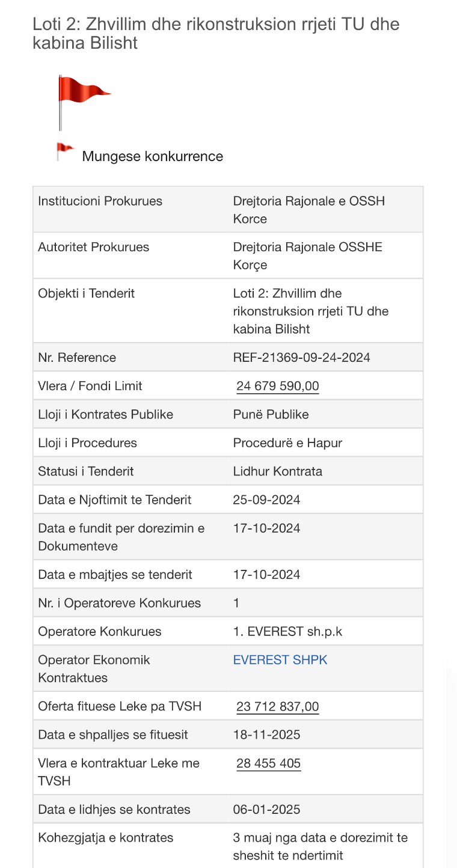The width and height of the screenshot is (457, 868).
Task: Select the Mungese konkurrence label
Action: pos(152,156)
